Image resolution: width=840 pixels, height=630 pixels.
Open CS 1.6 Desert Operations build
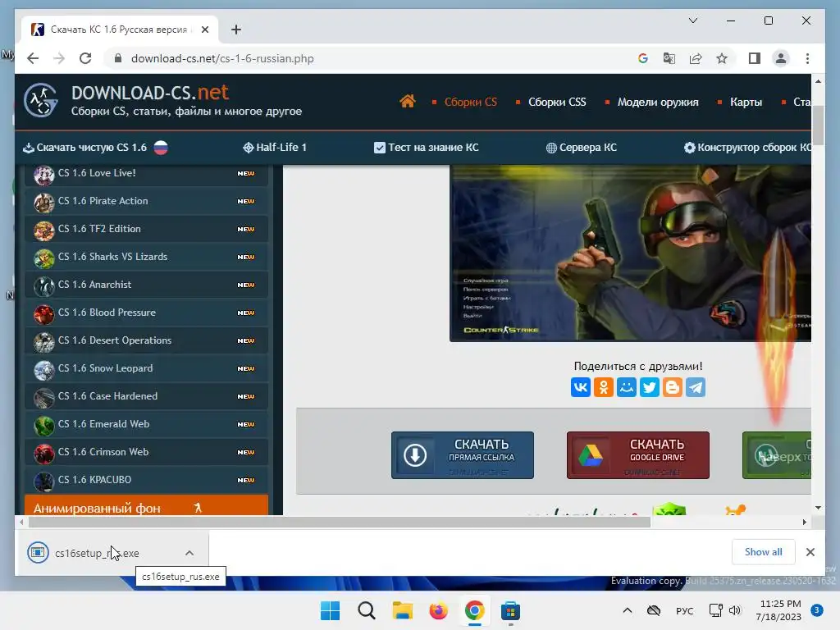pyautogui.click(x=146, y=340)
